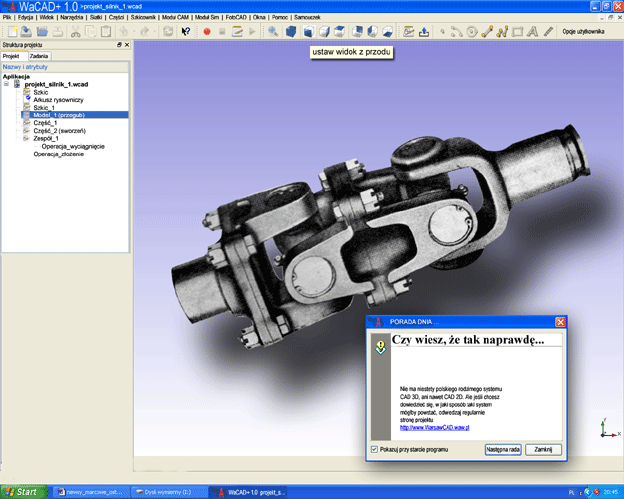Stop macro recording with the square icon

pyautogui.click(x=222, y=31)
